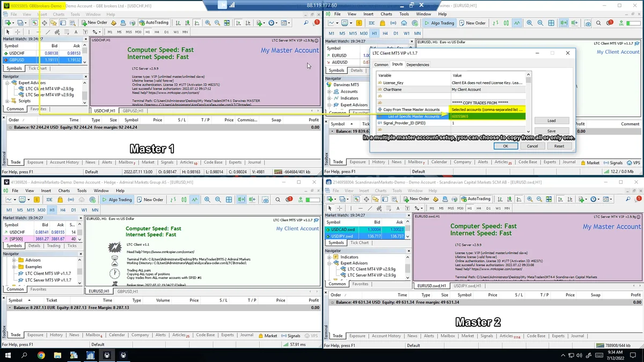Open Google Chrome from the Windows taskbar
Image resolution: width=644 pixels, height=362 pixels.
tap(41, 355)
